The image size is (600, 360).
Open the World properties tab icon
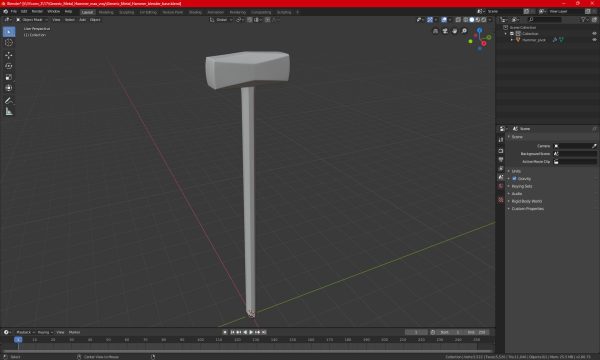point(501,186)
